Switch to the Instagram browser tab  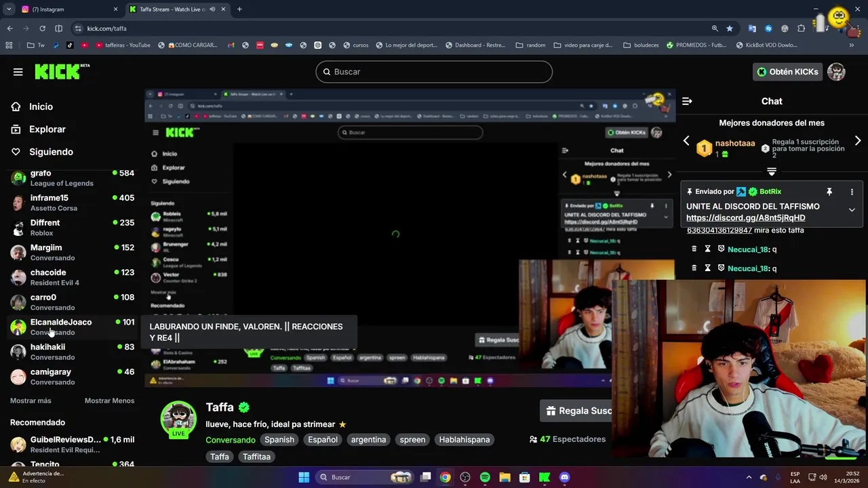point(66,9)
